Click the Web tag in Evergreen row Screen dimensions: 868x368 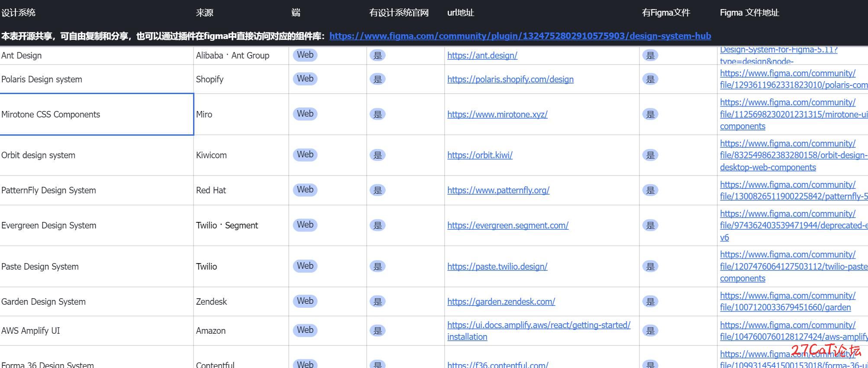coord(305,225)
